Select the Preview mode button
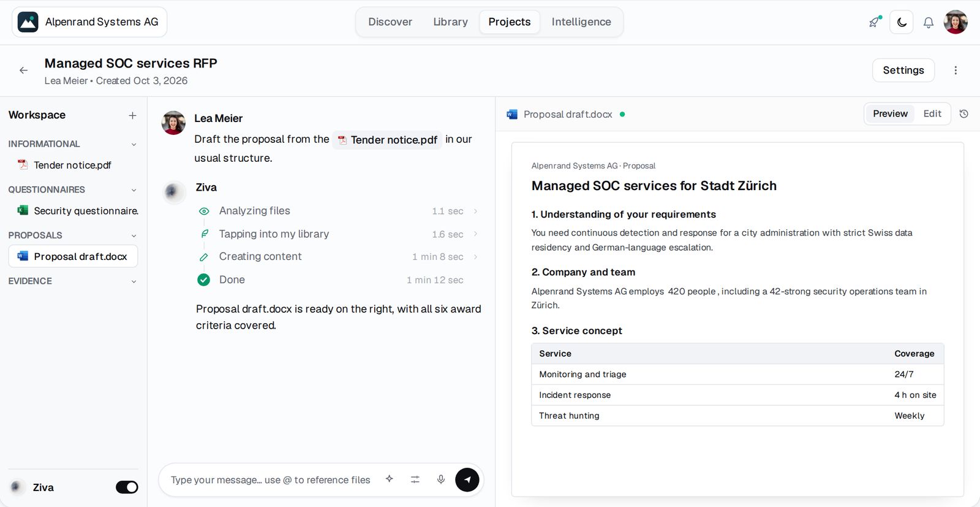Screen dimensions: 980x507 pos(891,114)
